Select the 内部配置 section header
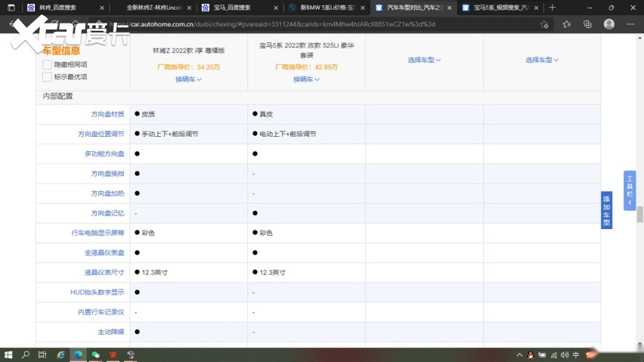 [58, 96]
